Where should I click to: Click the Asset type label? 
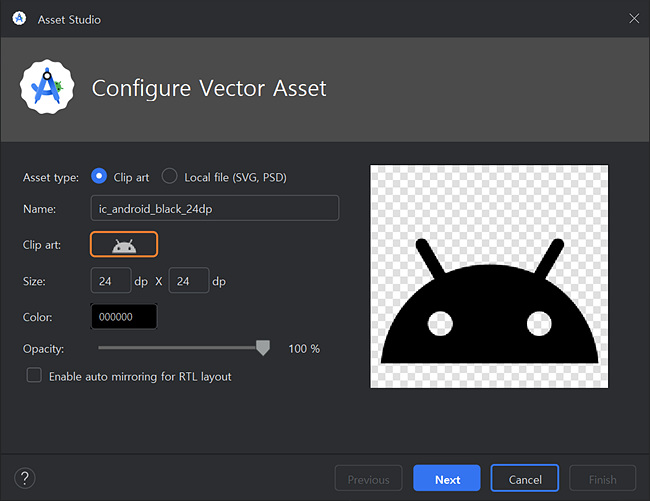click(51, 178)
